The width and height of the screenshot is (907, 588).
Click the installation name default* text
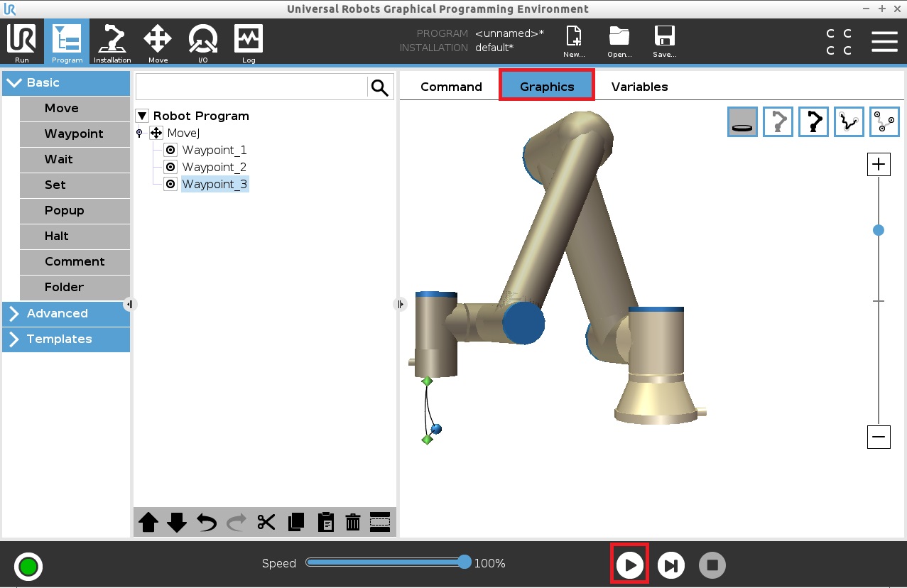494,48
